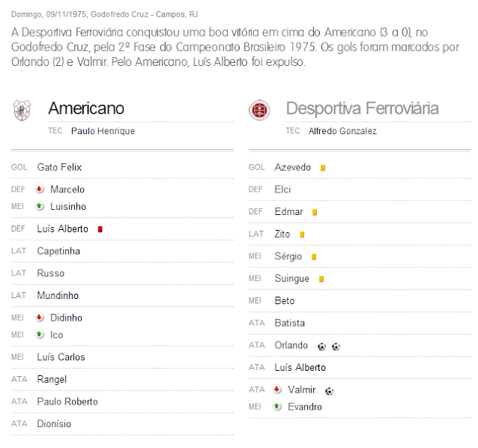This screenshot has width=478, height=448.
Task: Select coach Alfredo Gonzalez's name
Action: coord(342,131)
